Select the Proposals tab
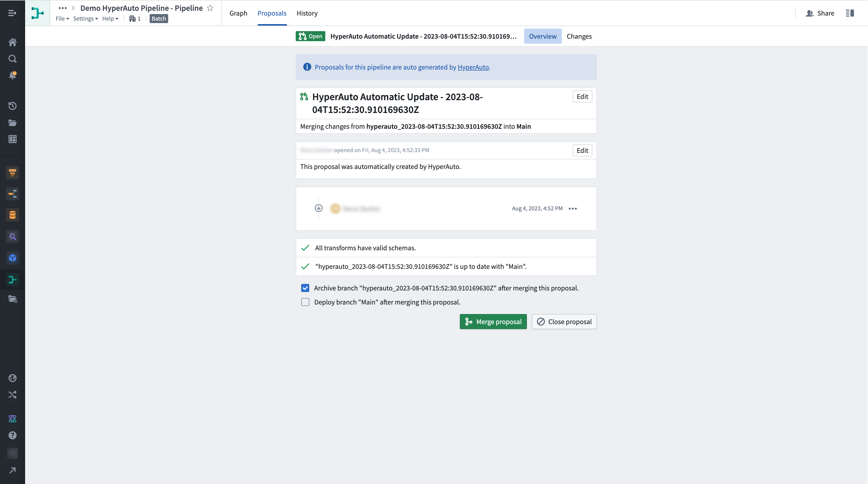Screen dimensions: 868x484 272,13
